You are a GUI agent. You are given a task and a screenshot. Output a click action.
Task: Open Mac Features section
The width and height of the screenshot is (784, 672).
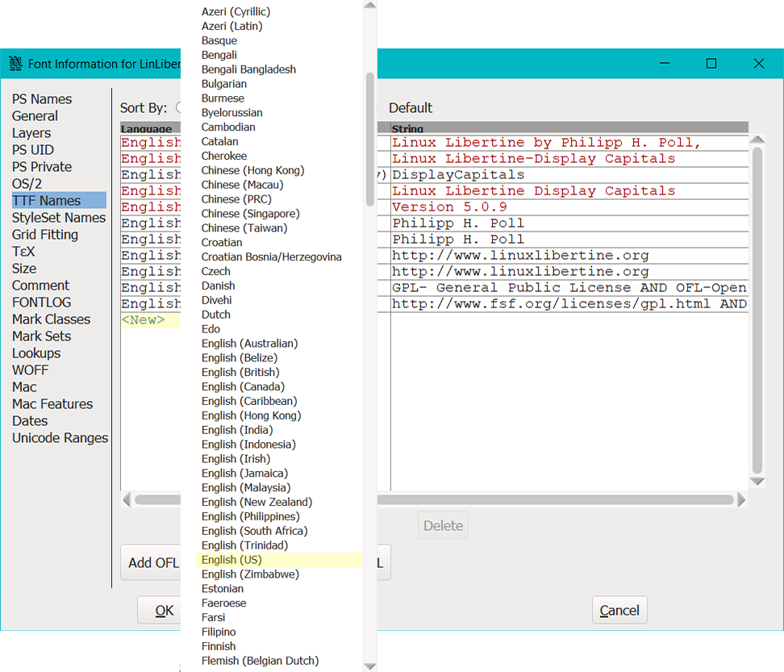pyautogui.click(x=52, y=404)
